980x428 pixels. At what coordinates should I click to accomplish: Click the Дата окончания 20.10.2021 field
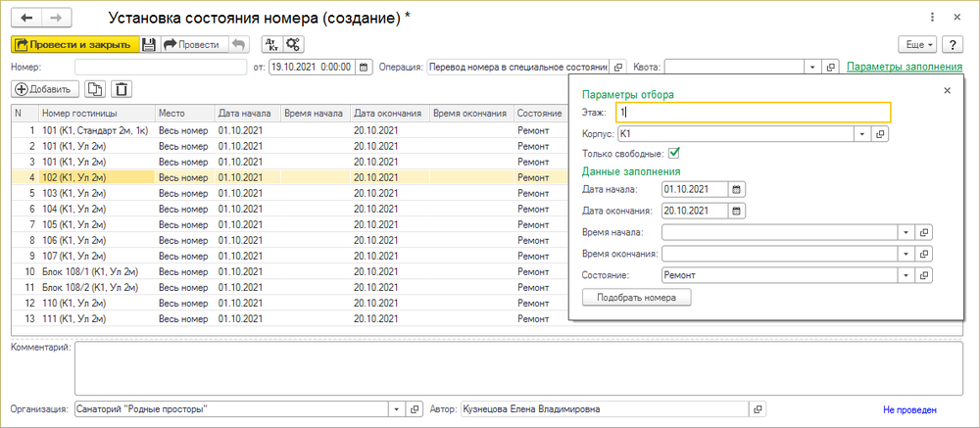coord(695,211)
